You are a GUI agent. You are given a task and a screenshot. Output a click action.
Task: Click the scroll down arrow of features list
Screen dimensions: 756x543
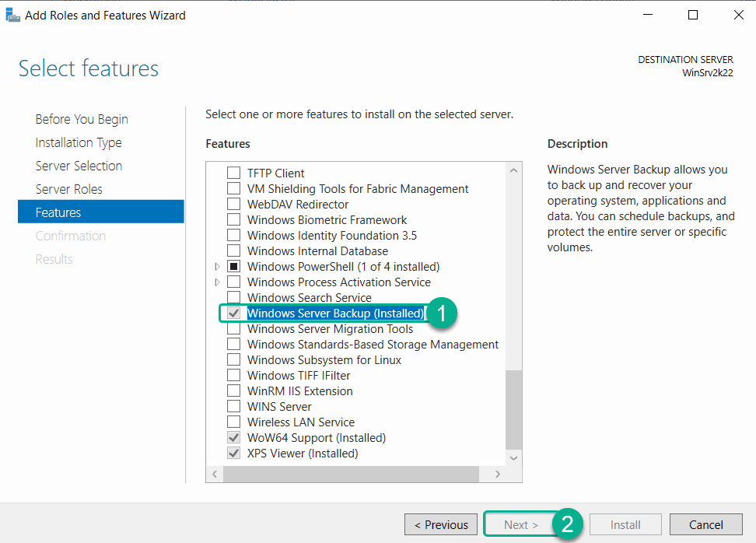tap(513, 458)
